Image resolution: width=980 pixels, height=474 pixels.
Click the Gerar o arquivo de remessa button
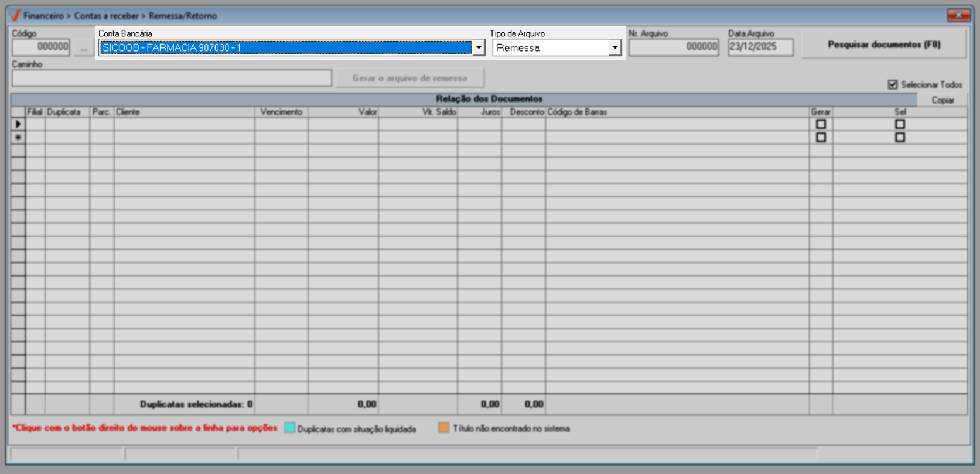[x=409, y=78]
